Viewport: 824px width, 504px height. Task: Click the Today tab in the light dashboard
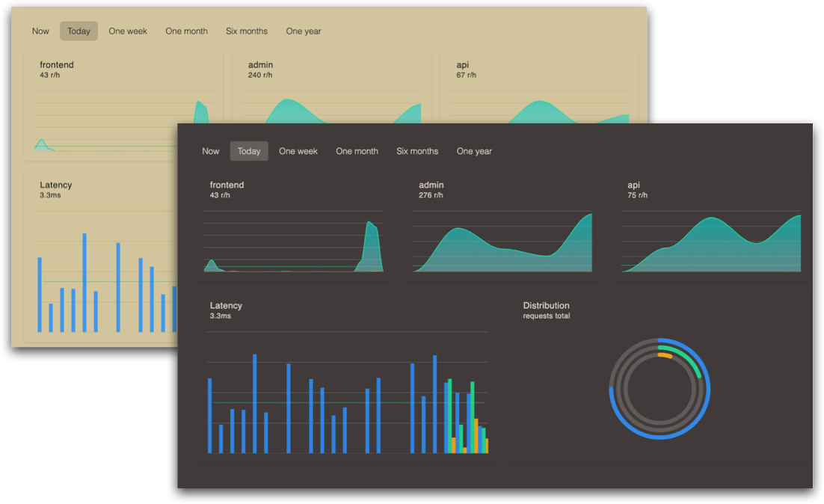(x=79, y=31)
